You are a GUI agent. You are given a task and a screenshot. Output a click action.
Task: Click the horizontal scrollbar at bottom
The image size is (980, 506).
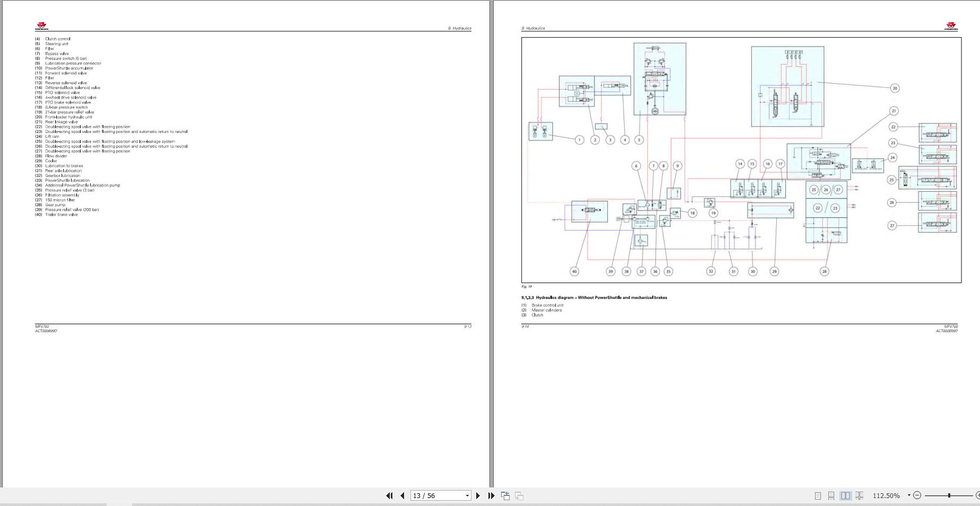pos(490,504)
